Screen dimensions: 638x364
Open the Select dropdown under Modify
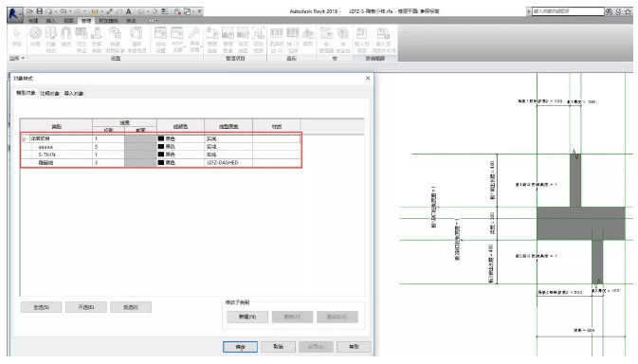click(x=17, y=59)
